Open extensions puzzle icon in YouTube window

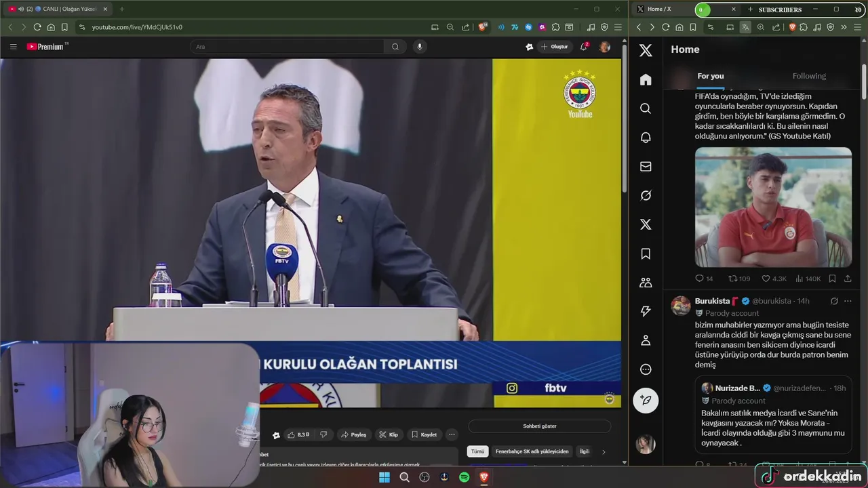pyautogui.click(x=555, y=27)
